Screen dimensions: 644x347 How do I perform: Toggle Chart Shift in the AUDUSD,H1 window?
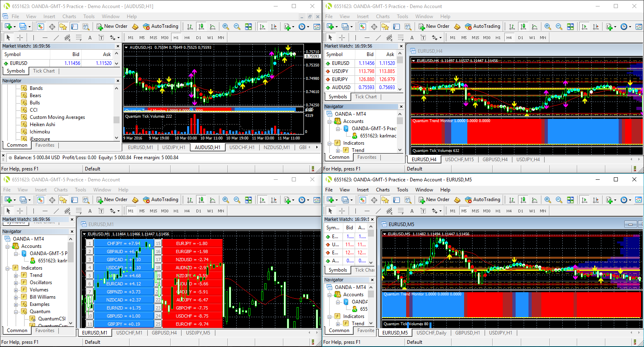274,27
